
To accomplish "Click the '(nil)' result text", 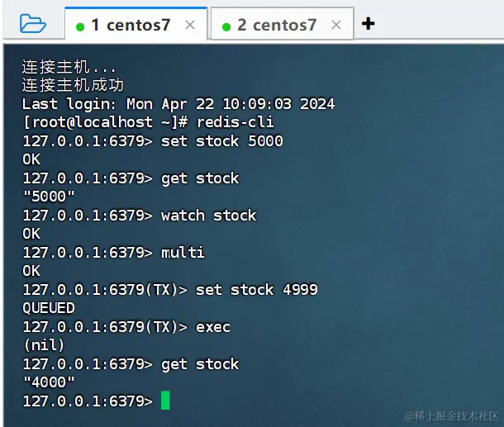I will tap(44, 345).
